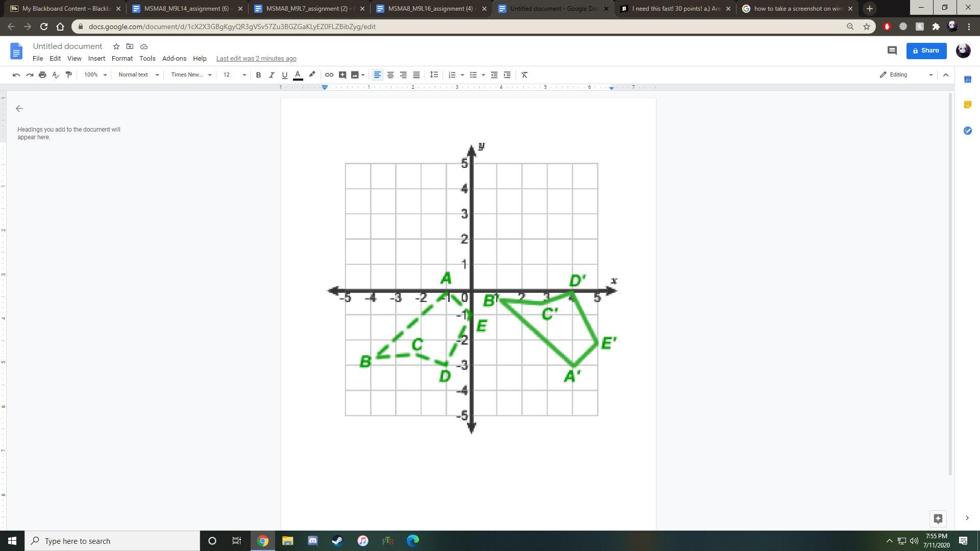Expand the Normal text style dropdown
This screenshot has height=551, width=980.
click(x=138, y=75)
